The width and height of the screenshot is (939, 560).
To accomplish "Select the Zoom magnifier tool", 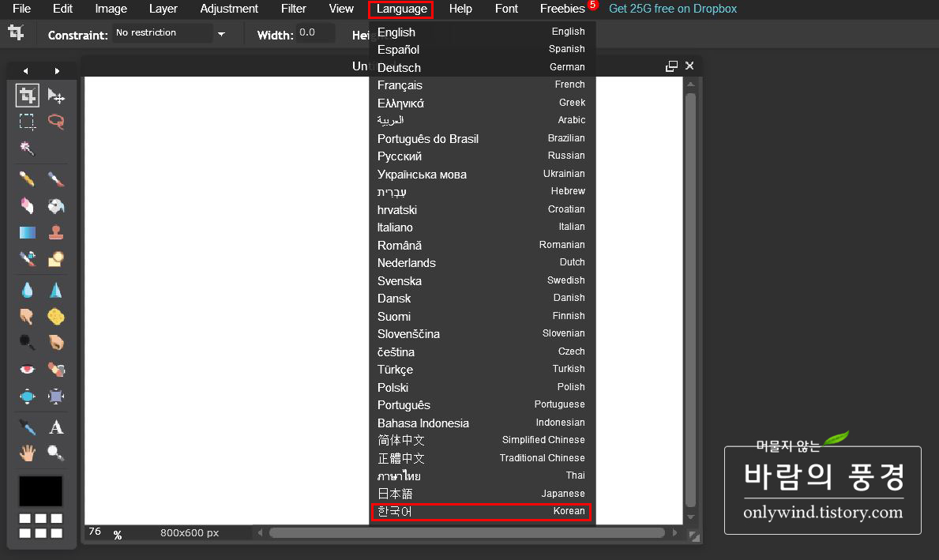I will (56, 453).
